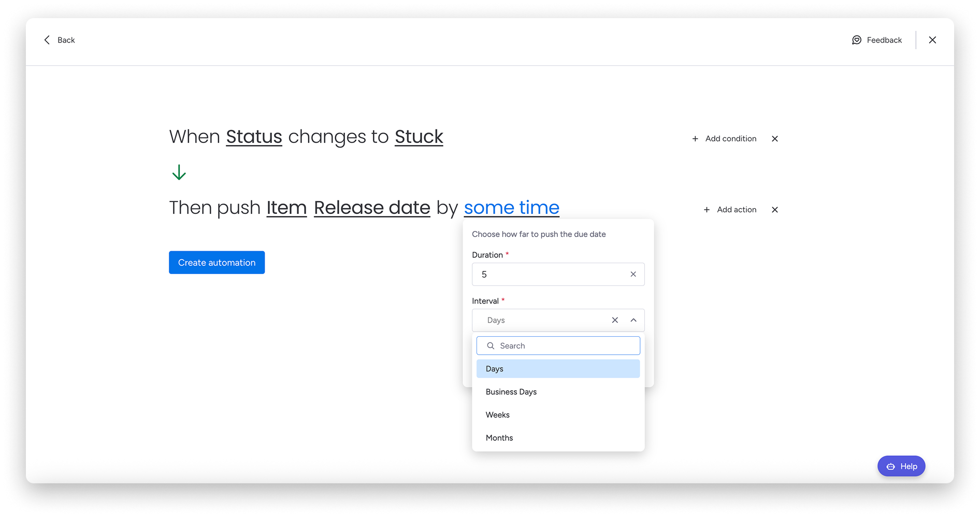The height and width of the screenshot is (517, 980).
Task: Collapse the Interval dropdown chevron
Action: pos(633,320)
